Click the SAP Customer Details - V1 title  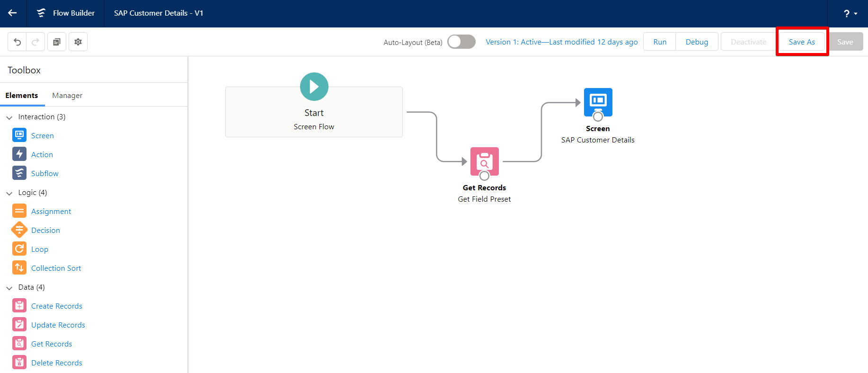coord(159,13)
